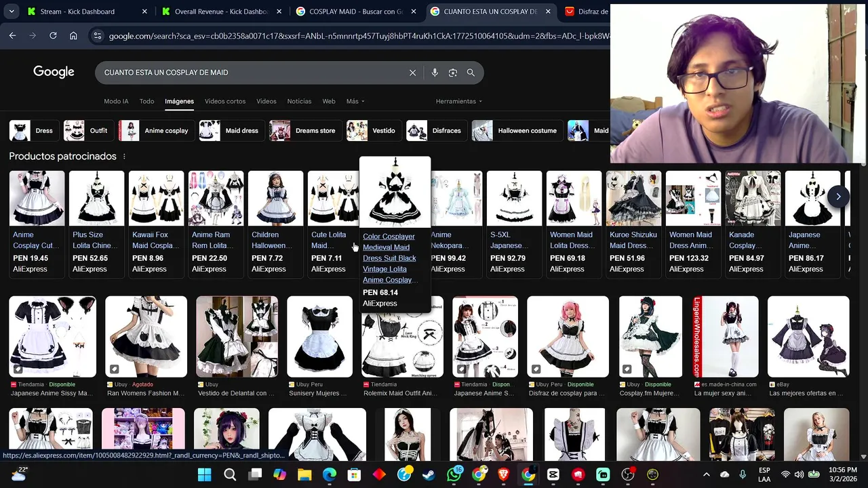Click the magnifying glass search button
This screenshot has width=868, height=488.
[x=471, y=73]
